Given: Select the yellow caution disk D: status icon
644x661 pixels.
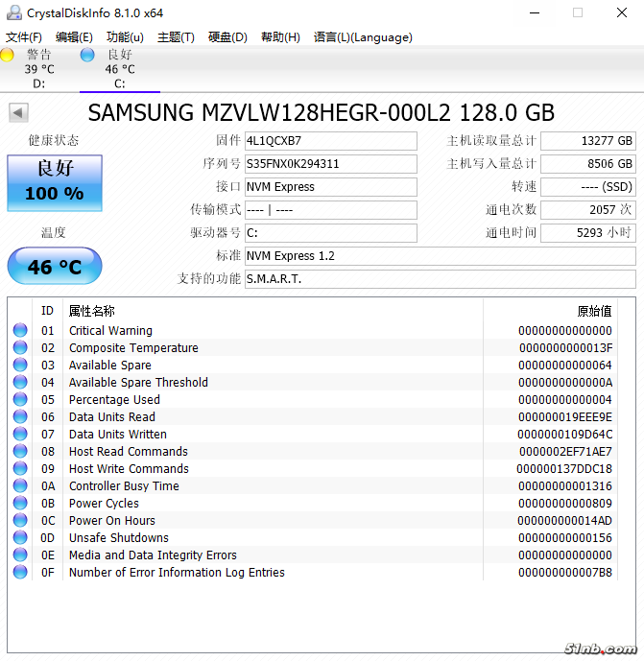Looking at the screenshot, I should (x=8, y=56).
